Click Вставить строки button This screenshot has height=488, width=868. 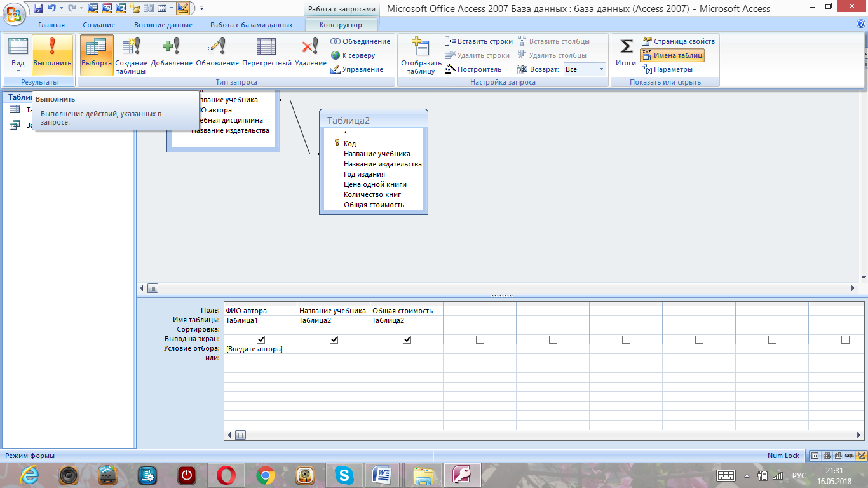(x=479, y=41)
